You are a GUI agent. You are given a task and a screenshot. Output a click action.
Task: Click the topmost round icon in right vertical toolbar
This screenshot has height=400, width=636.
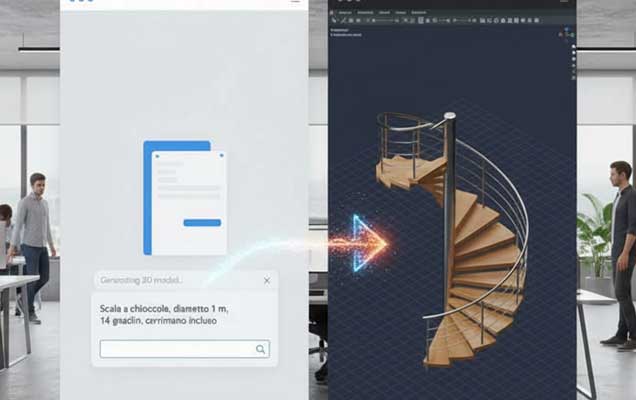(x=572, y=48)
